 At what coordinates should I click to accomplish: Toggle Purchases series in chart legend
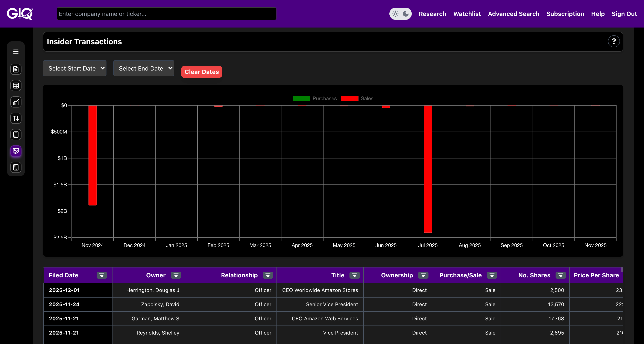click(x=314, y=98)
